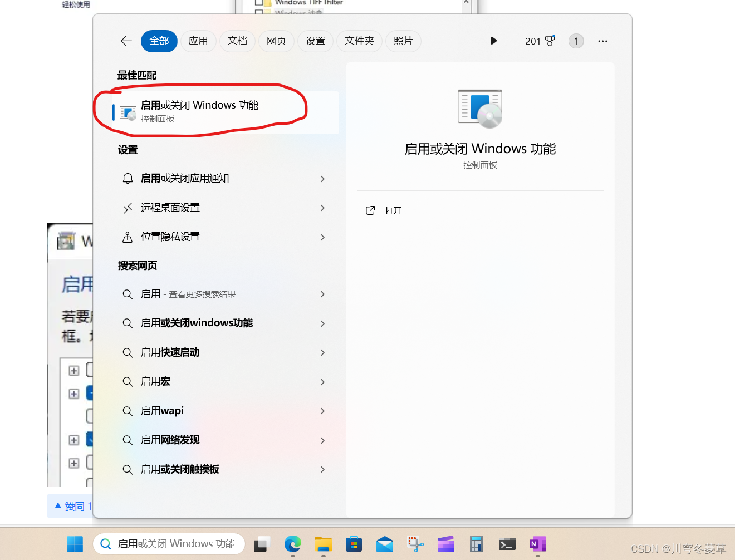Expand chevron for 远程桌面设置
The height and width of the screenshot is (560, 735).
tap(323, 208)
